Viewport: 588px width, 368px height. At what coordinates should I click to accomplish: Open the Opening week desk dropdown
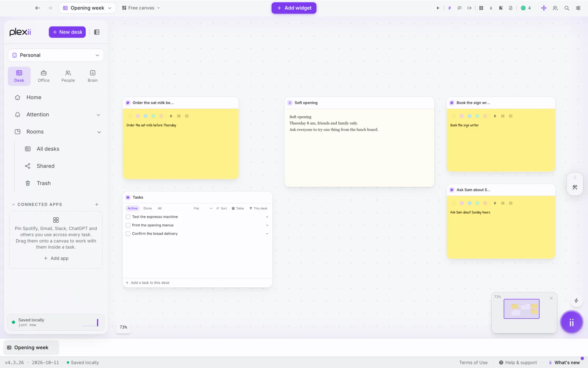pyautogui.click(x=87, y=8)
